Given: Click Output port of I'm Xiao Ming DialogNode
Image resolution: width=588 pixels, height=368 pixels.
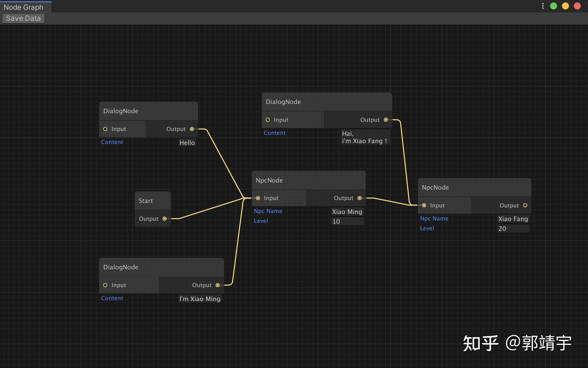Looking at the screenshot, I should 218,285.
